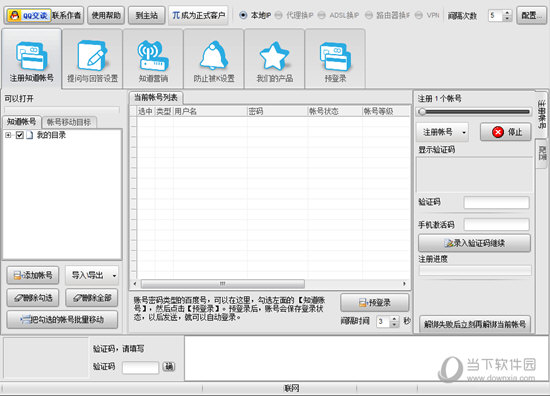Click the 类型 column header
This screenshot has width=550, height=396.
(x=164, y=112)
